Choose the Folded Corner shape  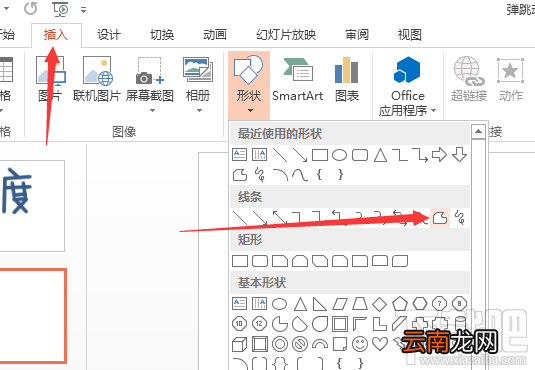pos(340,344)
